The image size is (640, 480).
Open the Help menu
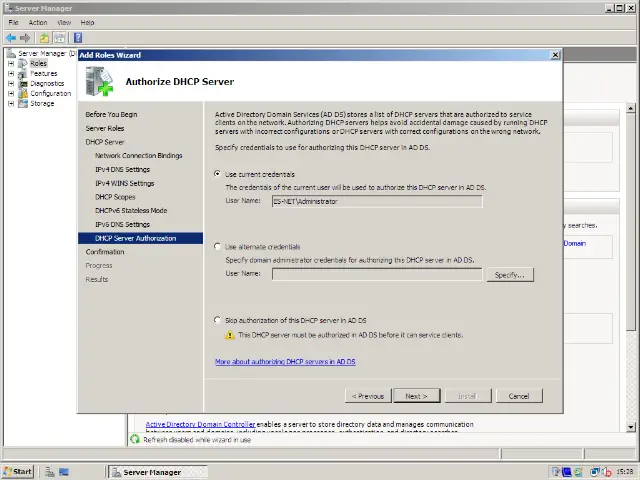point(87,22)
